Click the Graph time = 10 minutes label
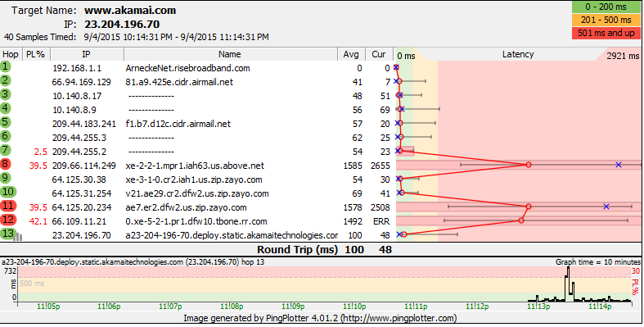This screenshot has height=327, width=644. click(x=598, y=262)
